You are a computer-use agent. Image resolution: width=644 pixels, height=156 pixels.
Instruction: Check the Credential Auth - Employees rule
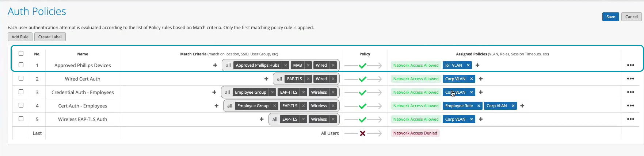pos(21,92)
